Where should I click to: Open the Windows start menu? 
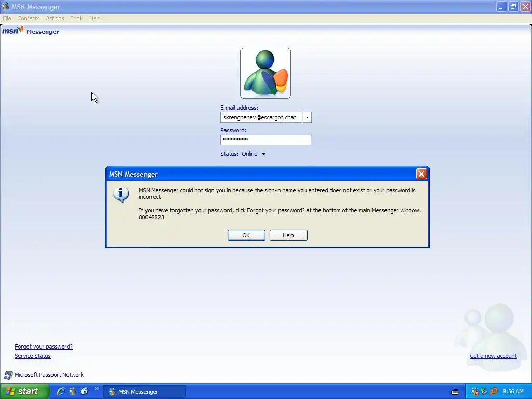coord(24,392)
